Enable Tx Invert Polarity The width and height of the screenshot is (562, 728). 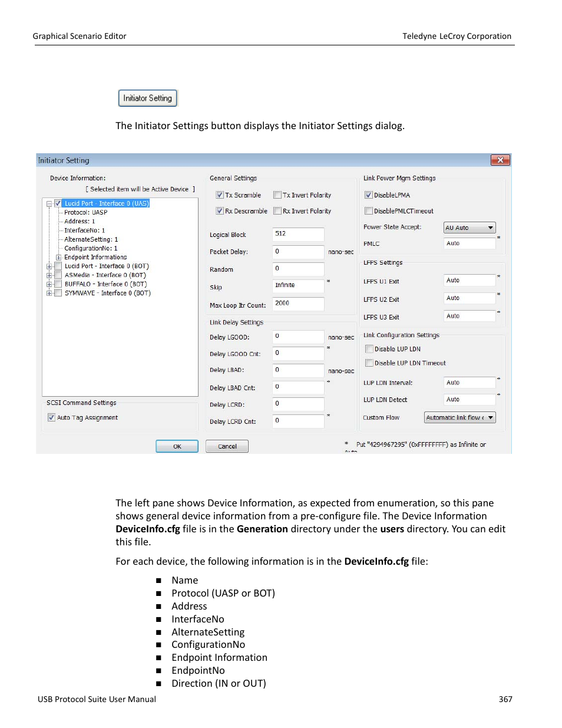[277, 195]
